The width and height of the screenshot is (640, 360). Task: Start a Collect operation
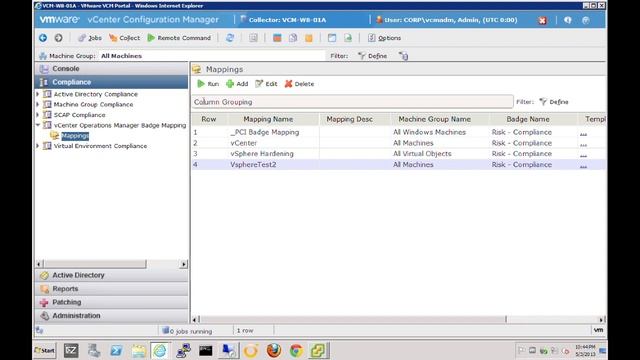(124, 38)
